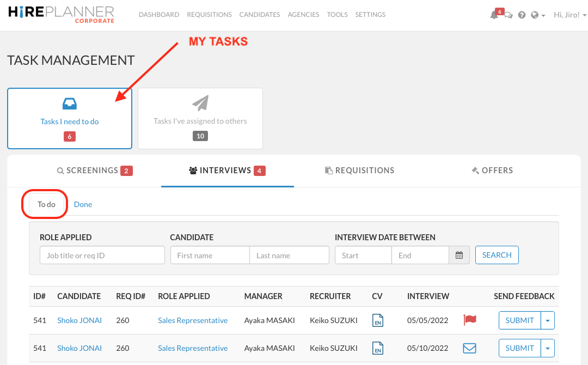Select the 'Tasks I need to do' inbox card
588x365 pixels.
pos(69,118)
